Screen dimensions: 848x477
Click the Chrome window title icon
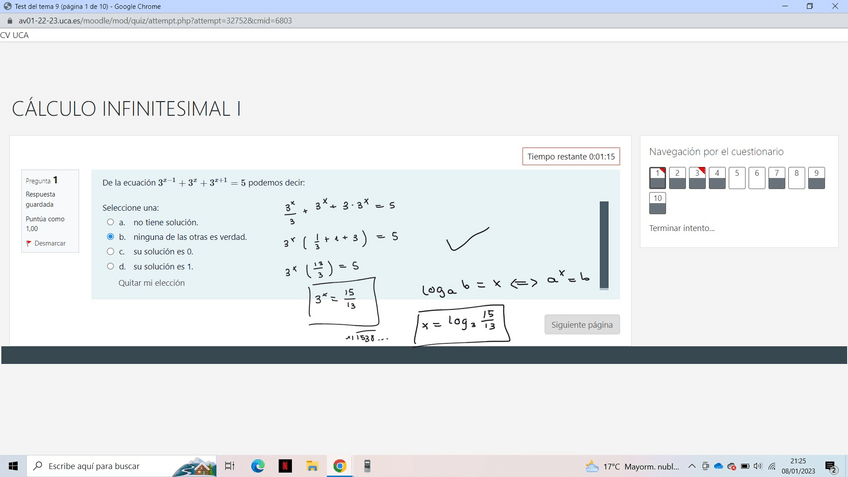(8, 6)
